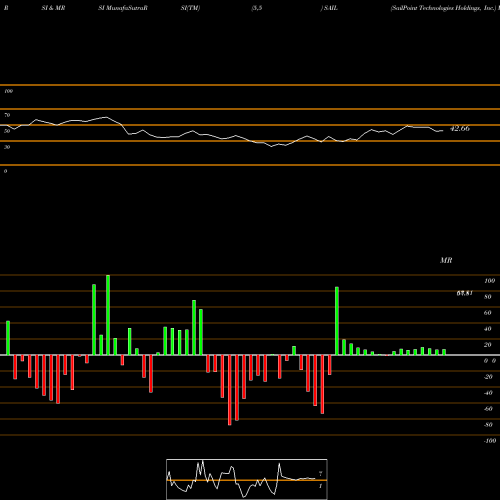Click the 50 label on RSI axis
The image size is (500, 500).
tap(7, 131)
